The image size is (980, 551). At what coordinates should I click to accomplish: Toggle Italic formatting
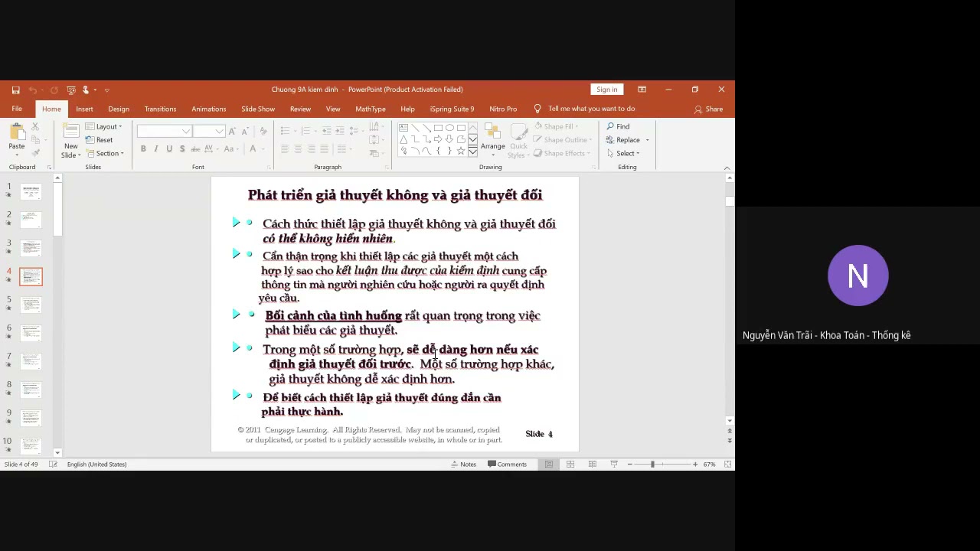pyautogui.click(x=156, y=148)
